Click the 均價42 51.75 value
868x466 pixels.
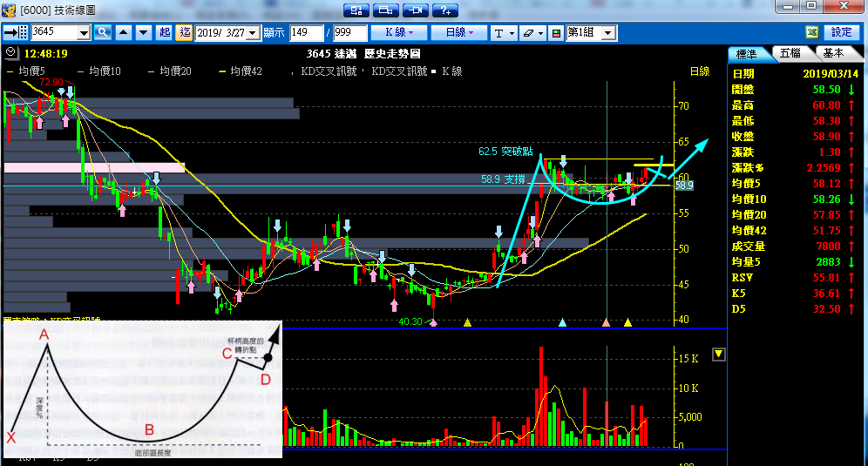tap(826, 230)
